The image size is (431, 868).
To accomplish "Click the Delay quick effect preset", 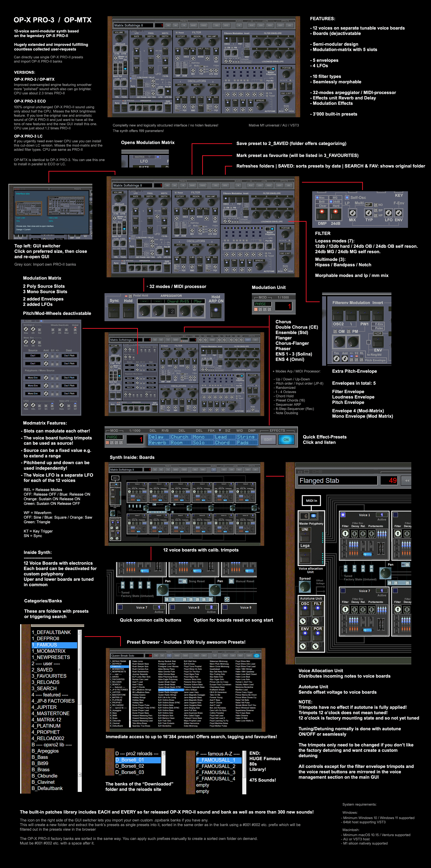I will (159, 437).
